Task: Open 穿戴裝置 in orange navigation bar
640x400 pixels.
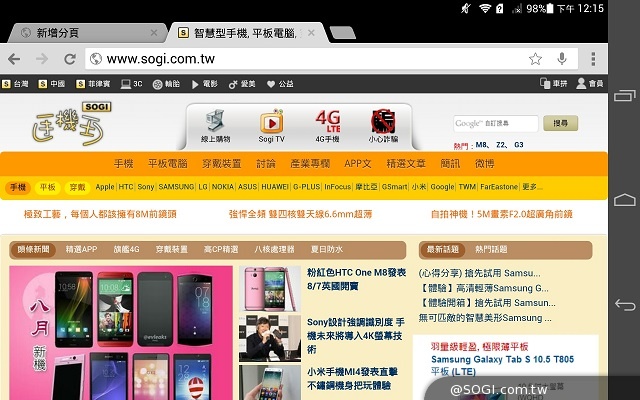Action: (222, 164)
